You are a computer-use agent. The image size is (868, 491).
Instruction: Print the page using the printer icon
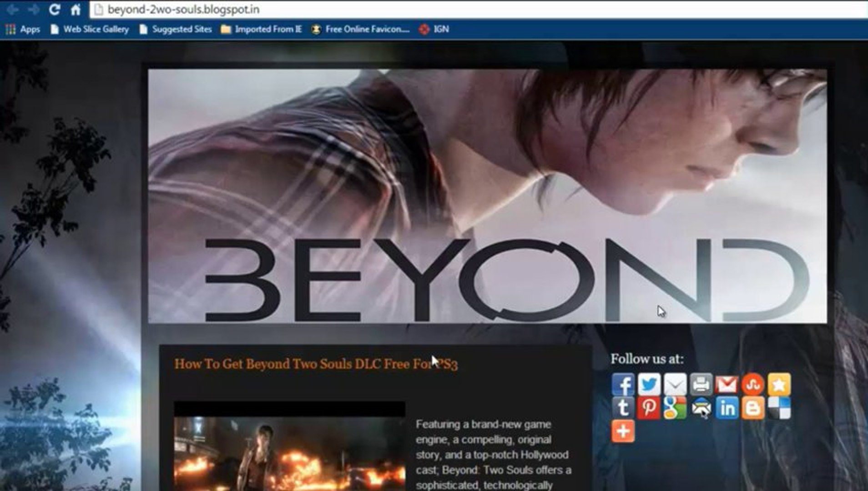point(701,385)
